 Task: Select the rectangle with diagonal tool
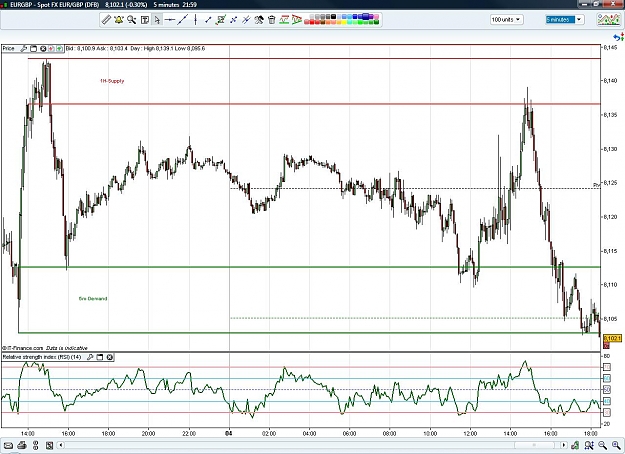coord(220,20)
